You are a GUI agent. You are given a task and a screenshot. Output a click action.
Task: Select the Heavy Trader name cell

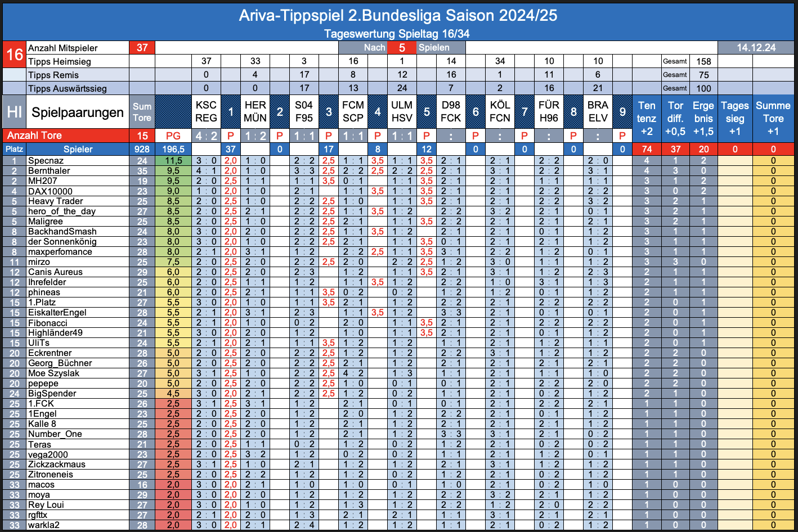click(78, 201)
